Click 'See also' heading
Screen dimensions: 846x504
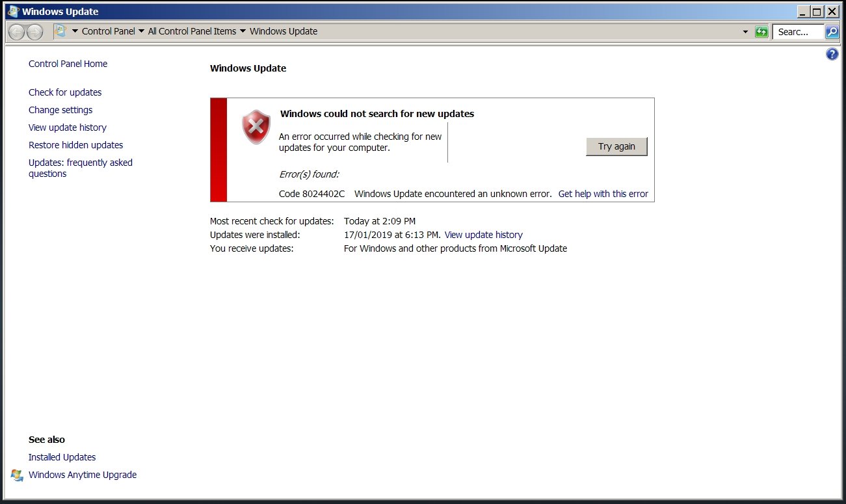47,440
